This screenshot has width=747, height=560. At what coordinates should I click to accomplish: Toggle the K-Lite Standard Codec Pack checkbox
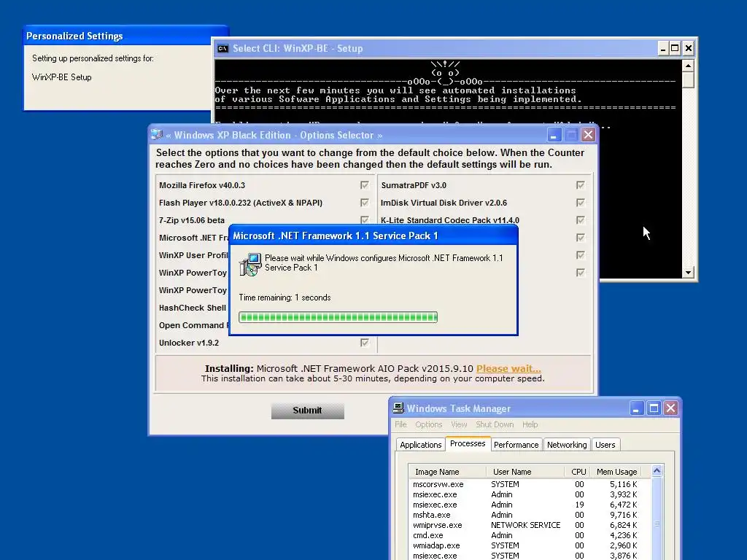pos(580,220)
